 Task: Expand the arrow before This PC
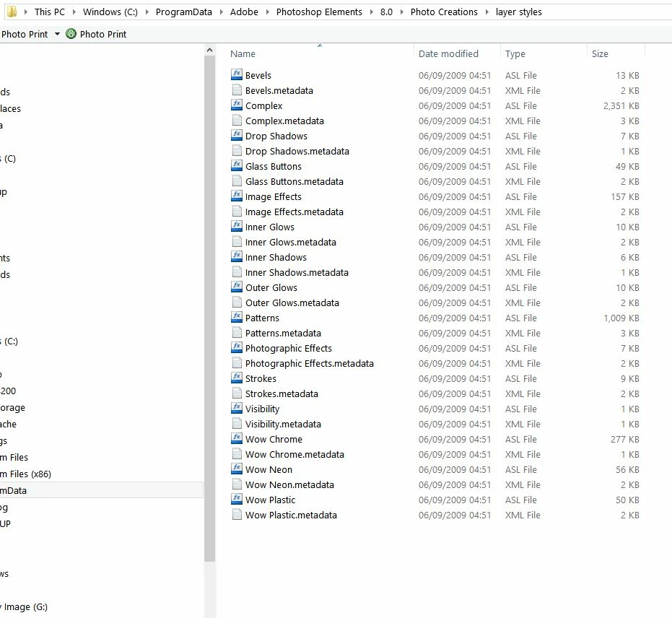(x=26, y=12)
